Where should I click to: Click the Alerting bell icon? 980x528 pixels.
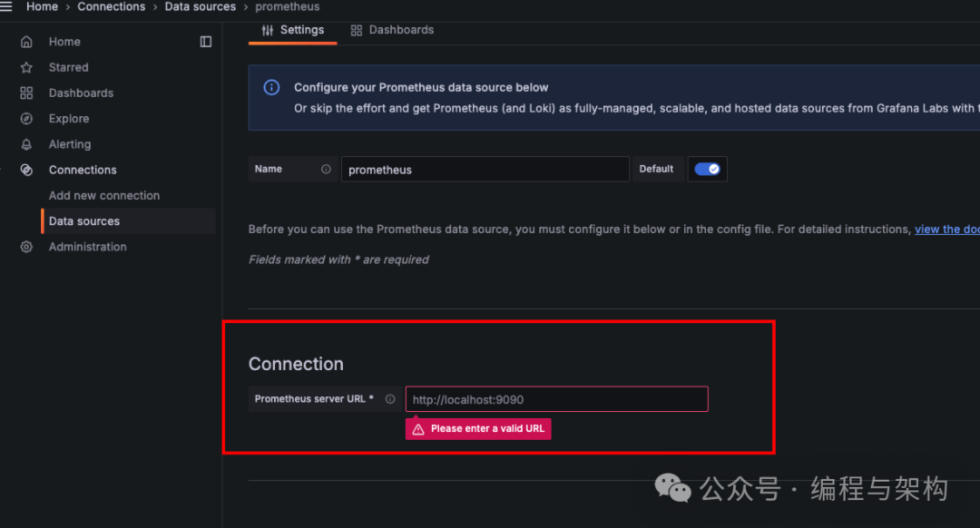(26, 144)
